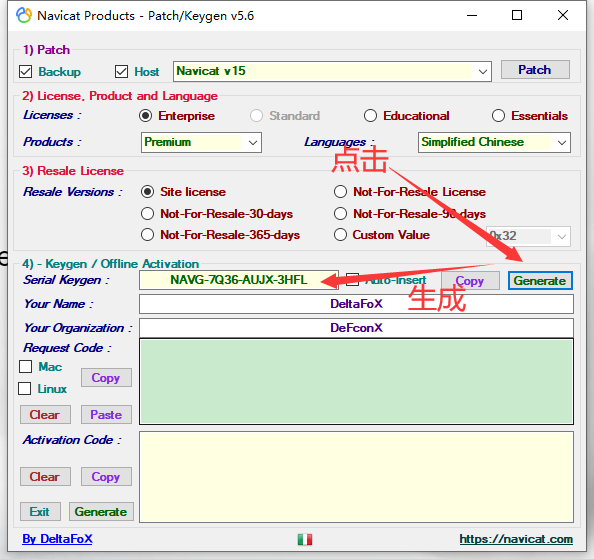The image size is (594, 559).
Task: Open the https://navicat.com link
Action: coord(516,539)
